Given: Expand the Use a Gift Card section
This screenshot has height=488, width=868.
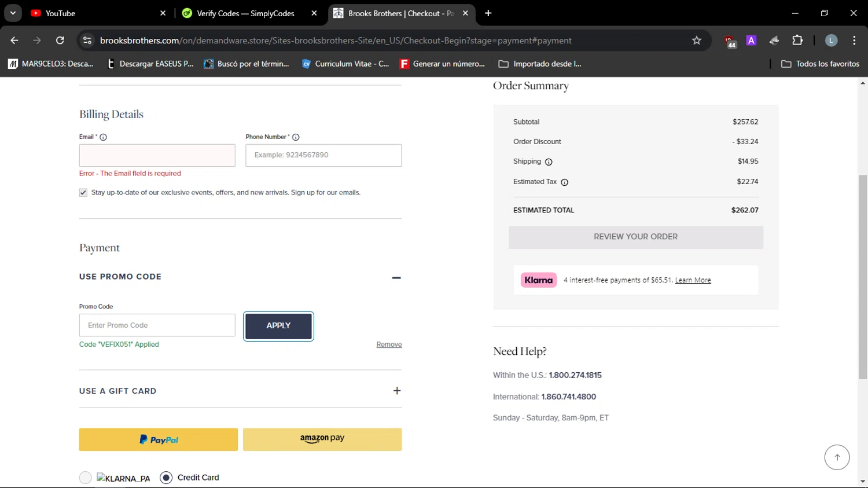Looking at the screenshot, I should [397, 391].
